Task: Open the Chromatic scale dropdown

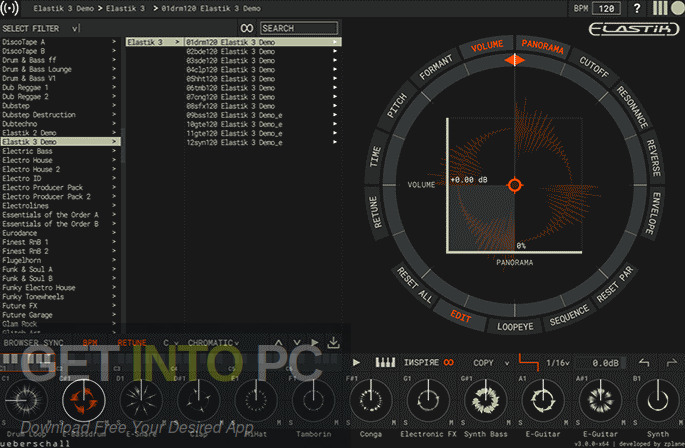Action: (x=213, y=343)
